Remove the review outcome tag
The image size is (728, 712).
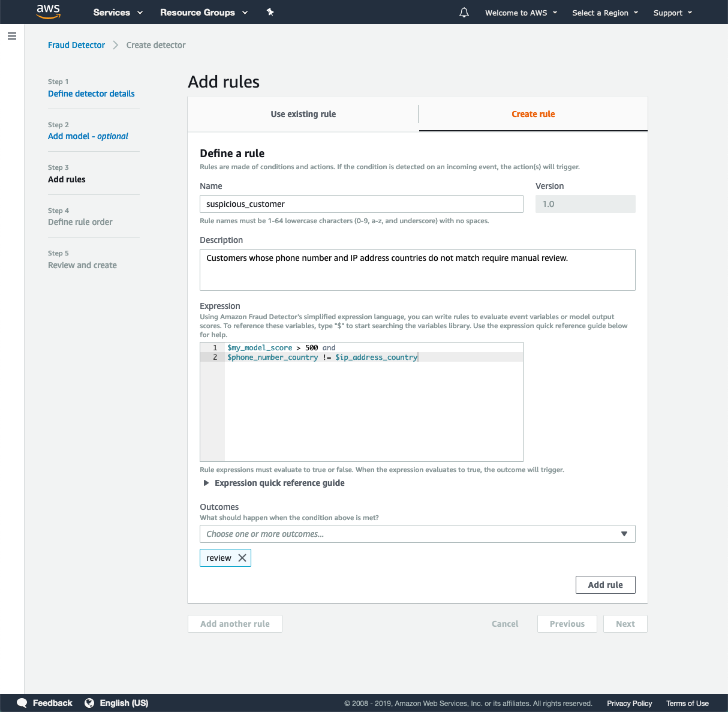pyautogui.click(x=242, y=558)
